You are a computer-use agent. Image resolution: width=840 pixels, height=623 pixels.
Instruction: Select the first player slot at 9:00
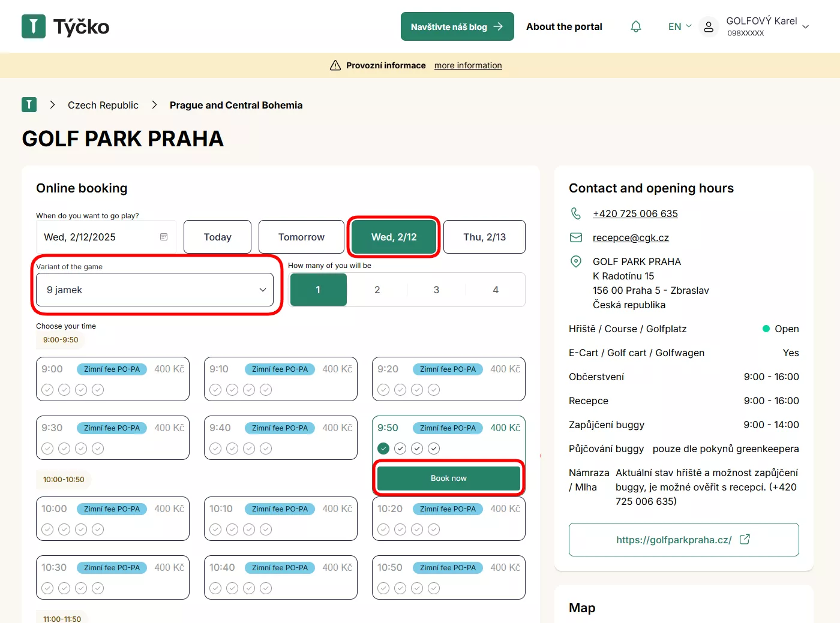[47, 389]
